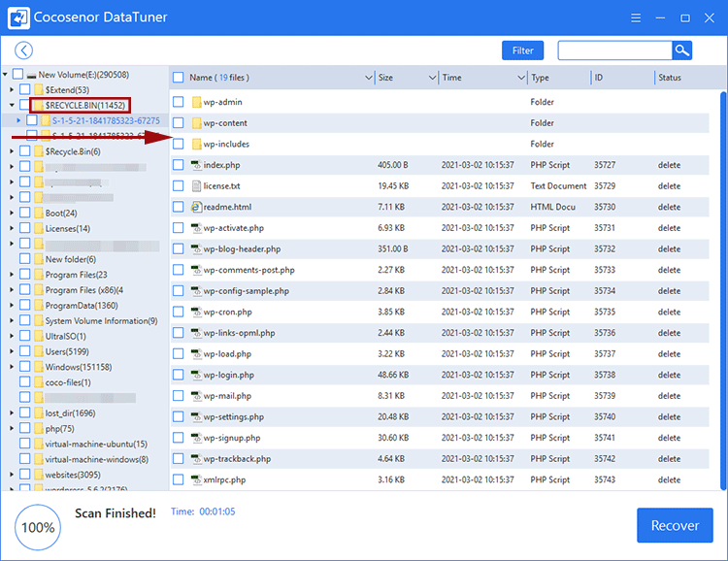
Task: Click the back arrow circle icon
Action: pyautogui.click(x=23, y=50)
